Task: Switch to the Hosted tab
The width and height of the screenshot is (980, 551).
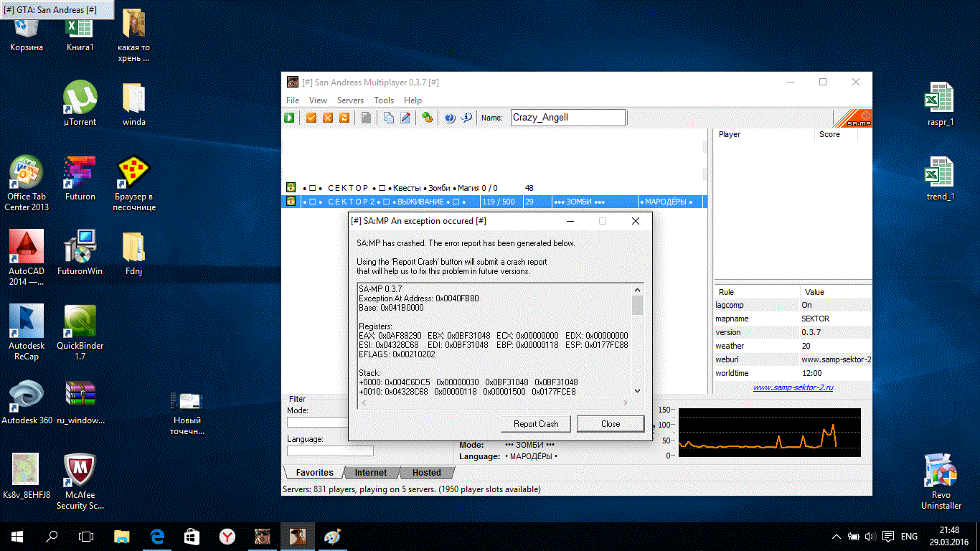Action: pos(426,473)
